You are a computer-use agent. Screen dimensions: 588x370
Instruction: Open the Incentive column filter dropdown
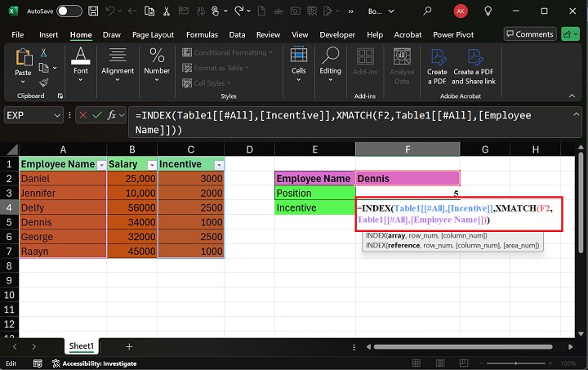click(217, 164)
